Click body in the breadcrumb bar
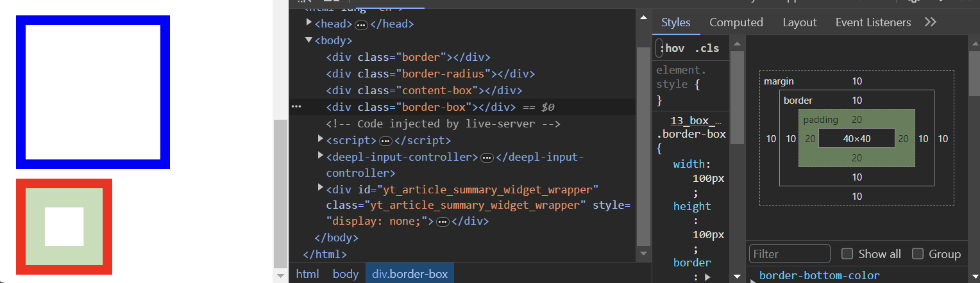The image size is (980, 283). 345,273
